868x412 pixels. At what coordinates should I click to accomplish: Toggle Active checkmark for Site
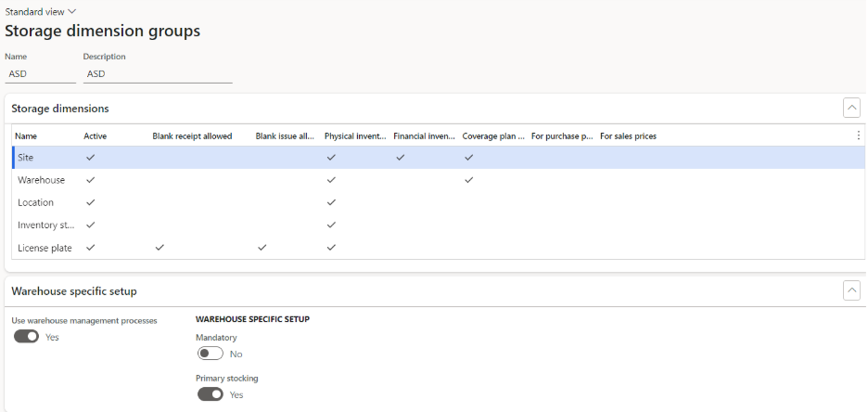click(90, 158)
